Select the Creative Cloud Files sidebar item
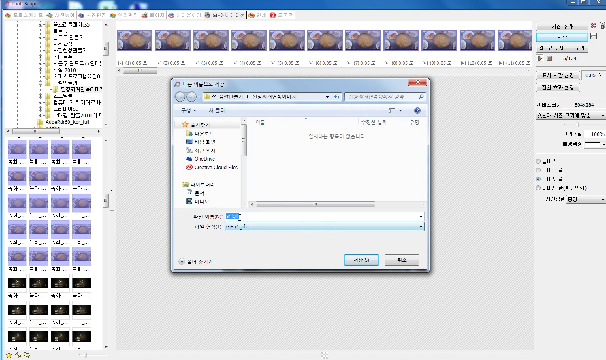 (x=212, y=167)
